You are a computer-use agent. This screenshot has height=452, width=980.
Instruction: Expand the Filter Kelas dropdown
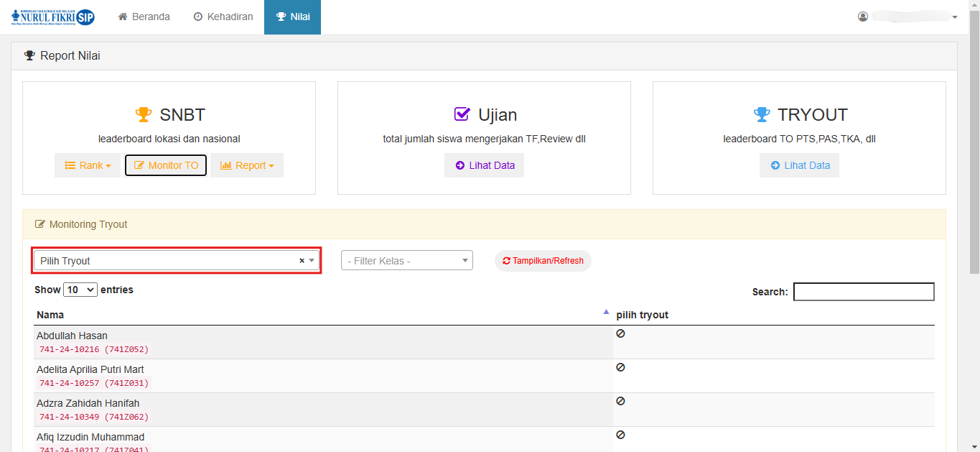tap(406, 261)
